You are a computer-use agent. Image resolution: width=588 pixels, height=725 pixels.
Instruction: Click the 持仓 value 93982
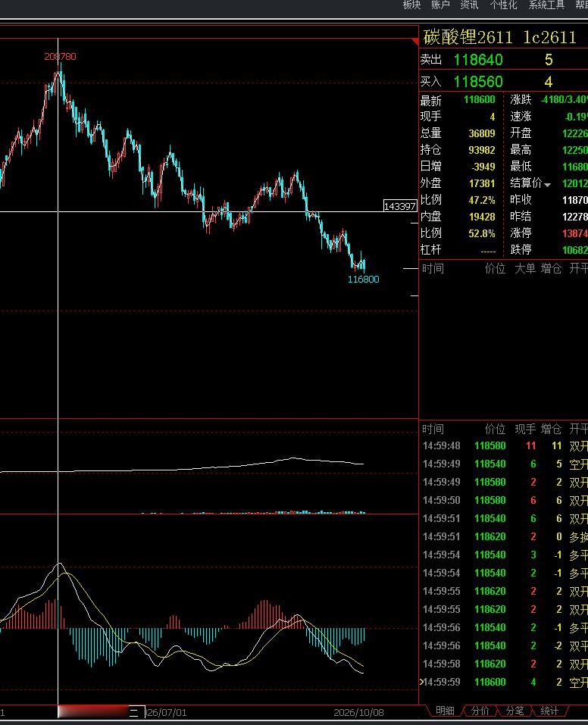(482, 150)
